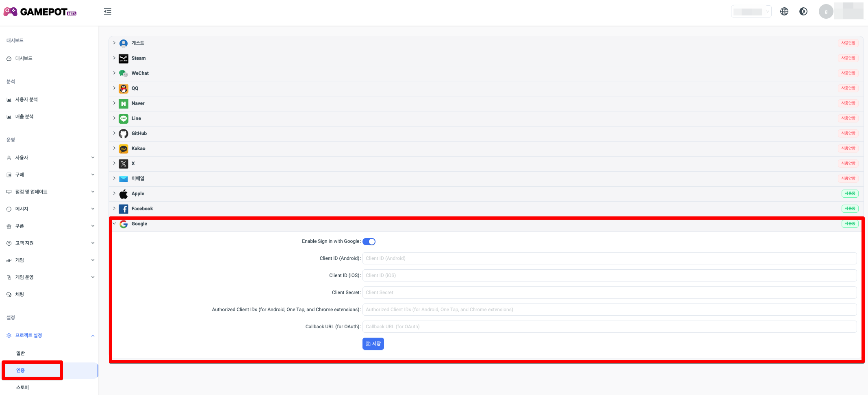
Task: Click 사용중 tag on Apple row
Action: (x=850, y=194)
